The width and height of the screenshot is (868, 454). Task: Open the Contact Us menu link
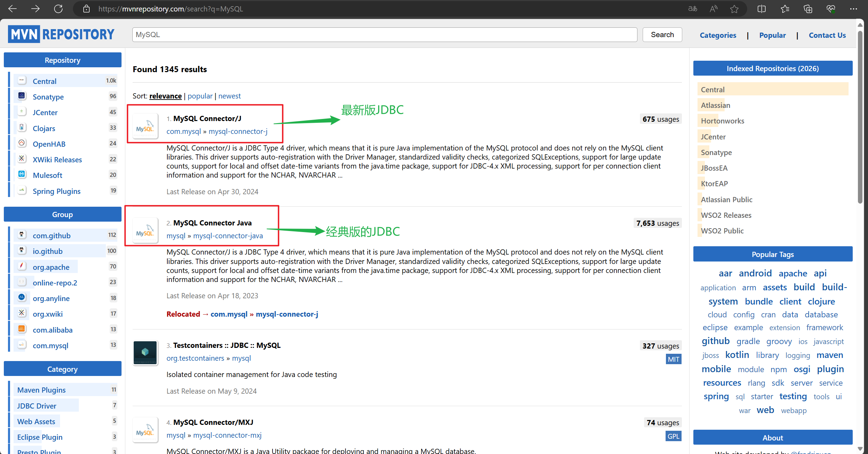pos(827,35)
